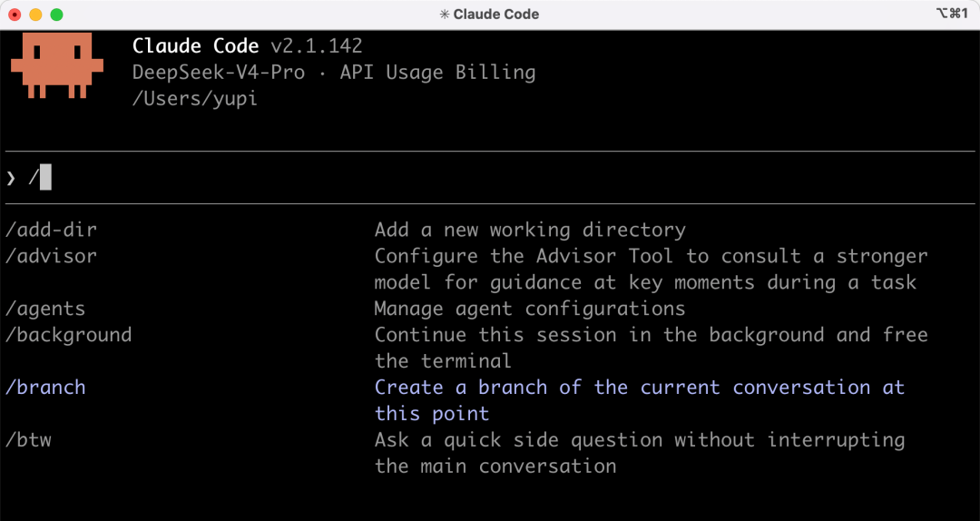980x521 pixels.
Task: Click the /Users/yupi working directory path
Action: click(195, 99)
